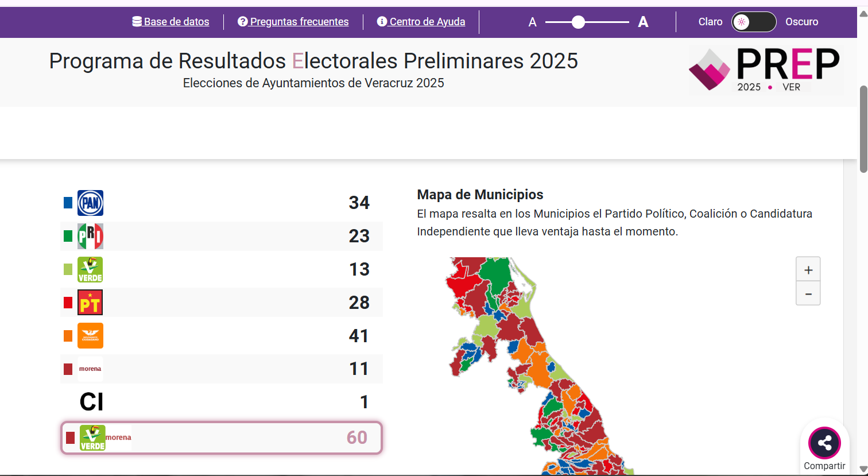Open Preguntas frecuentes link
This screenshot has height=476, width=868.
293,22
